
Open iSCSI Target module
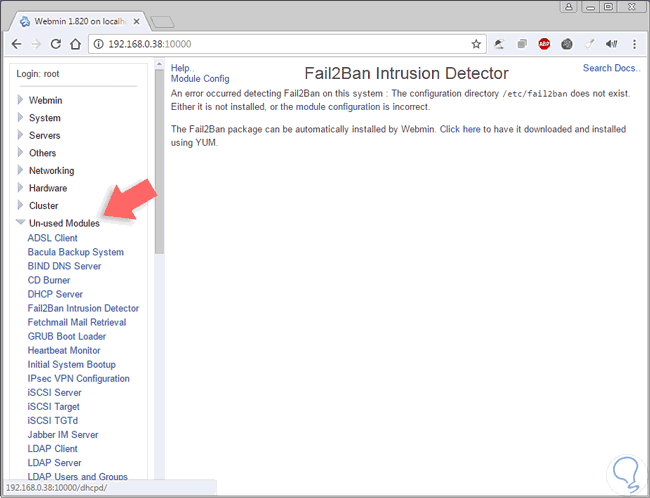(x=53, y=407)
